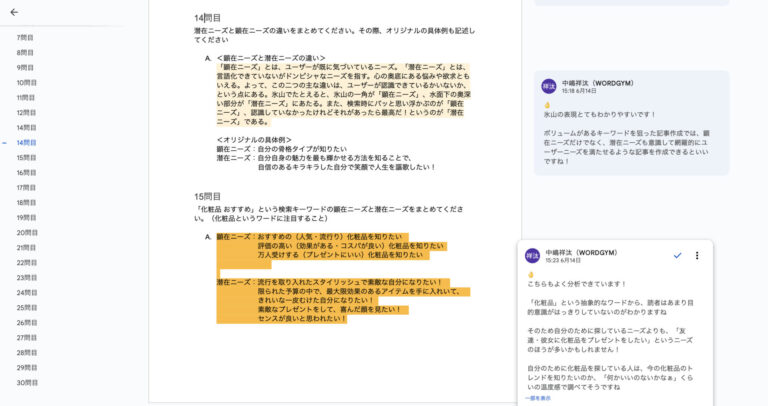Close the document outline with back arrow

14,12
